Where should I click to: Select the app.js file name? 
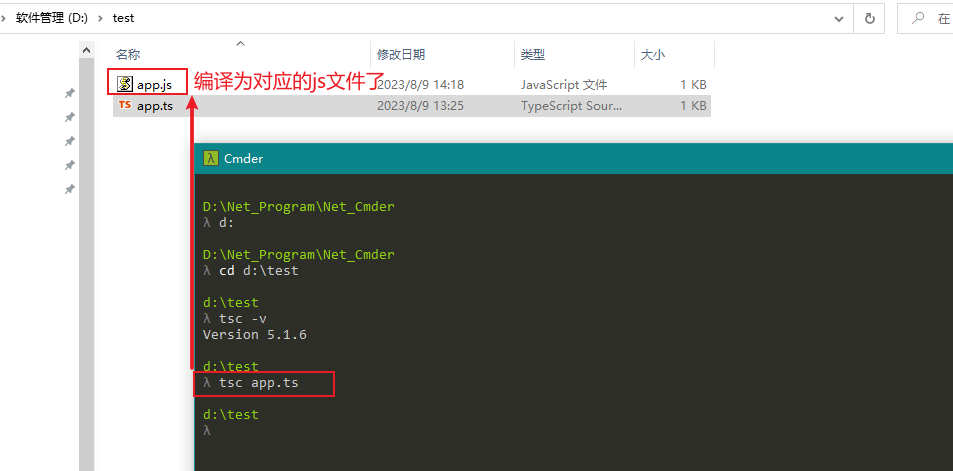[x=154, y=85]
